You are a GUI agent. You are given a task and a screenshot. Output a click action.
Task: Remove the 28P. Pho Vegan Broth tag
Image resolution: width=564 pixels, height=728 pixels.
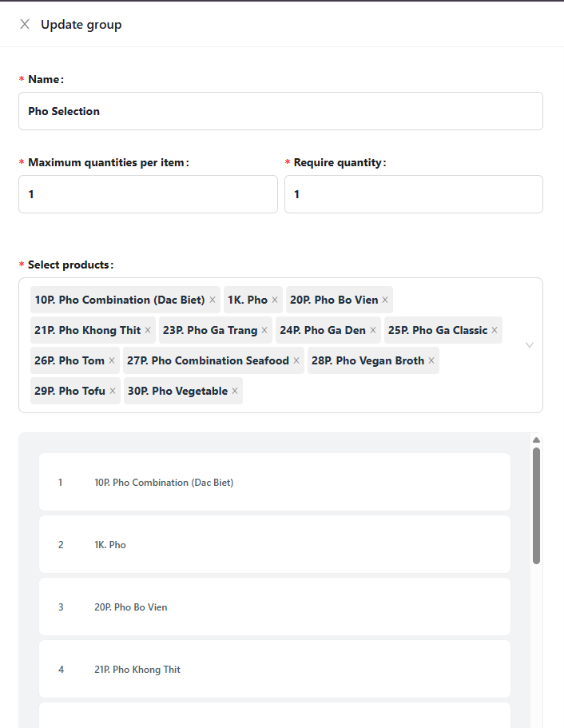tap(430, 360)
